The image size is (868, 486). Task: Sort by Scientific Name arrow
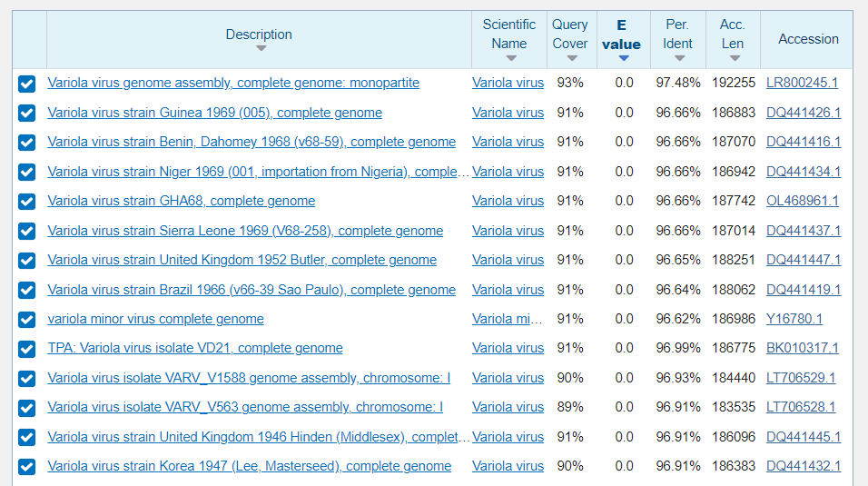pyautogui.click(x=510, y=58)
